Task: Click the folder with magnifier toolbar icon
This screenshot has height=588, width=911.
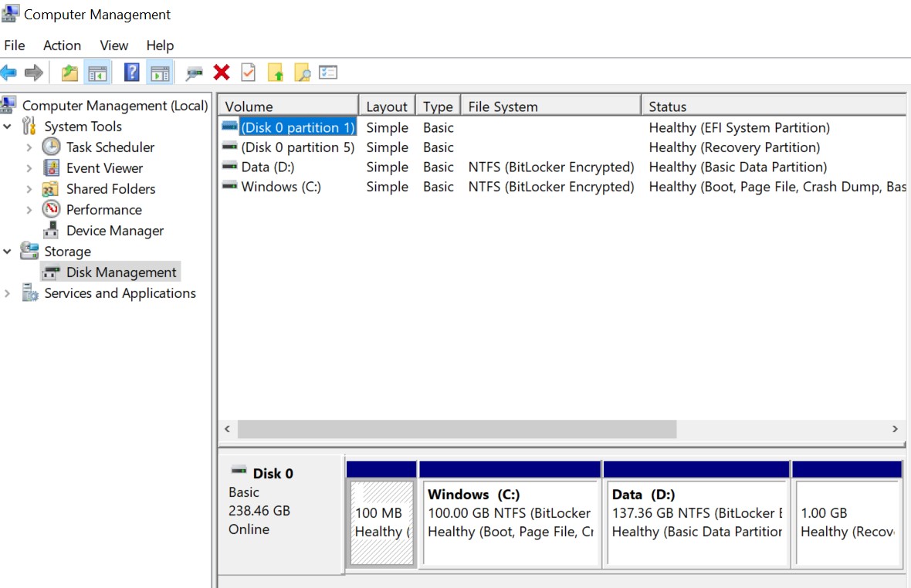Action: (301, 72)
